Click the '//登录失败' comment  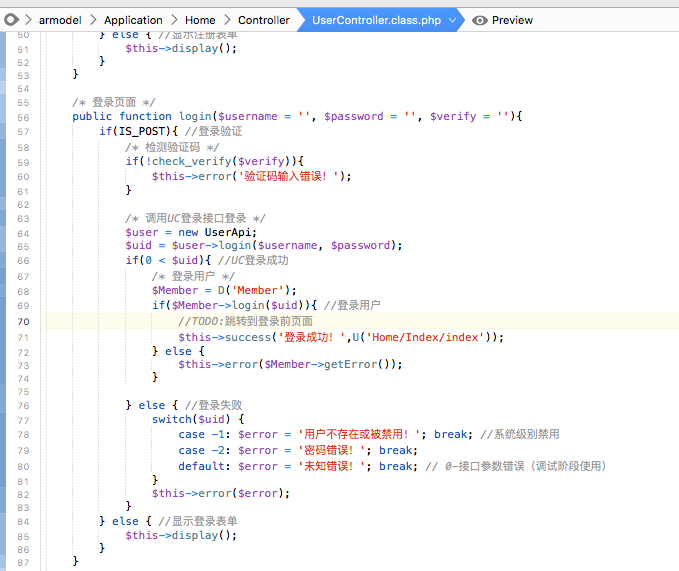[x=213, y=405]
